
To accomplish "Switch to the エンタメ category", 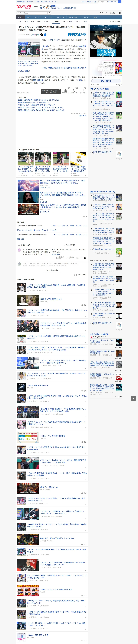I will point(47,21).
